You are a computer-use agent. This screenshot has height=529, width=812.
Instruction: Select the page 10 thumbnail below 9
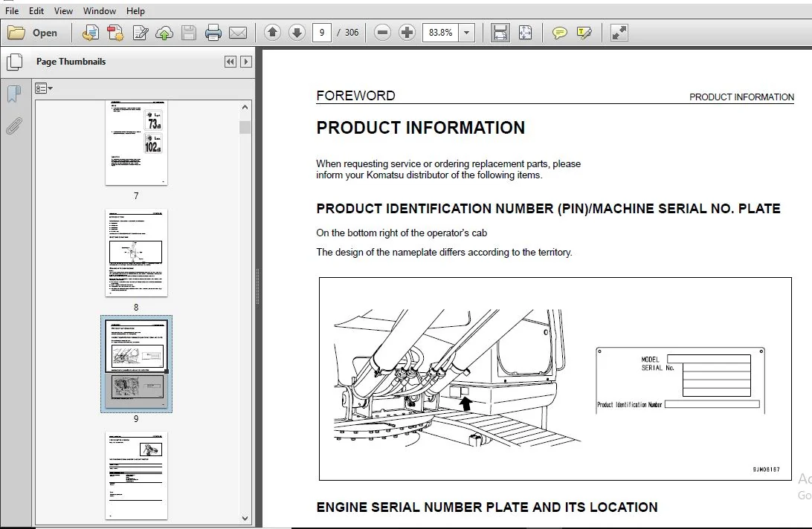pos(136,476)
